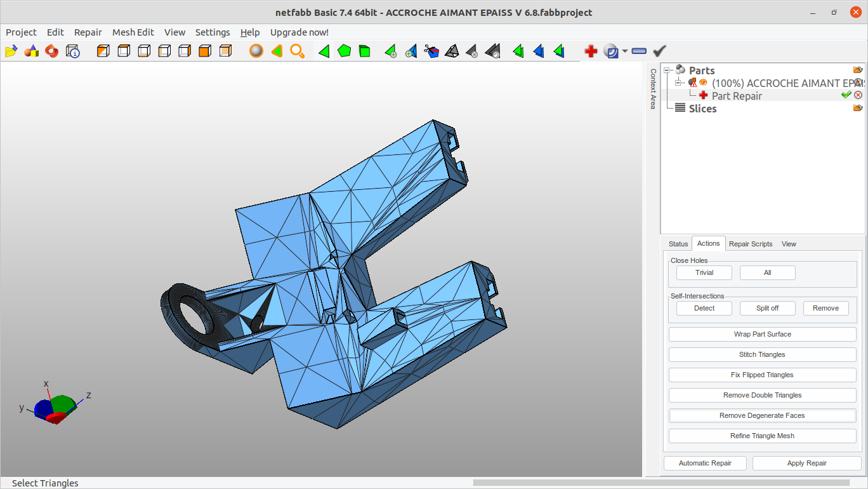The height and width of the screenshot is (489, 868).
Task: Click the ruler measurement icon
Action: [639, 51]
